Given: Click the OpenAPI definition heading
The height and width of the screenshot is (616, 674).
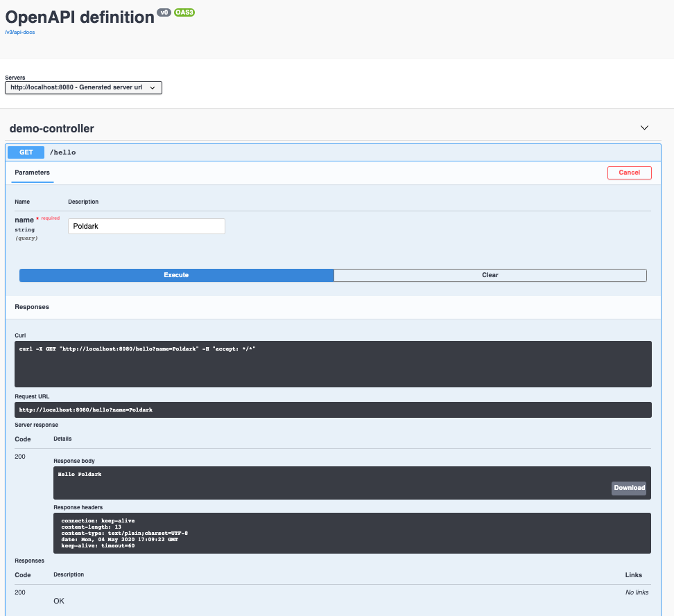Looking at the screenshot, I should point(76,16).
